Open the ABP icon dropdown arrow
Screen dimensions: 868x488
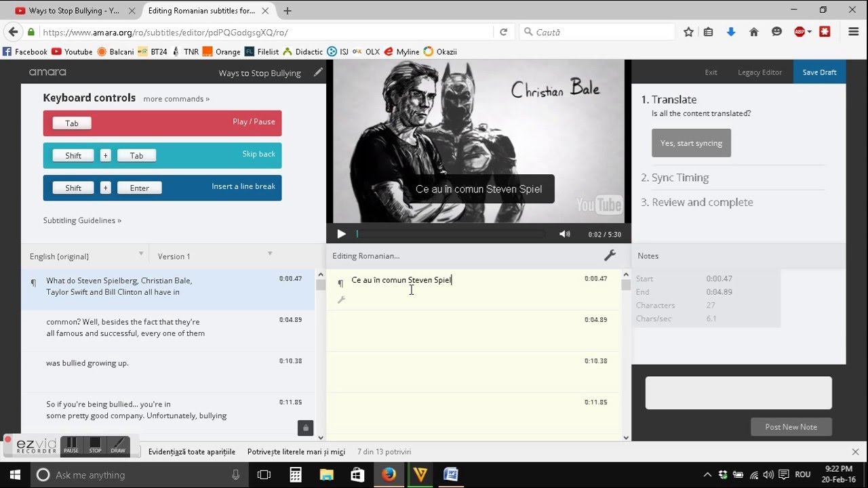[x=809, y=32]
